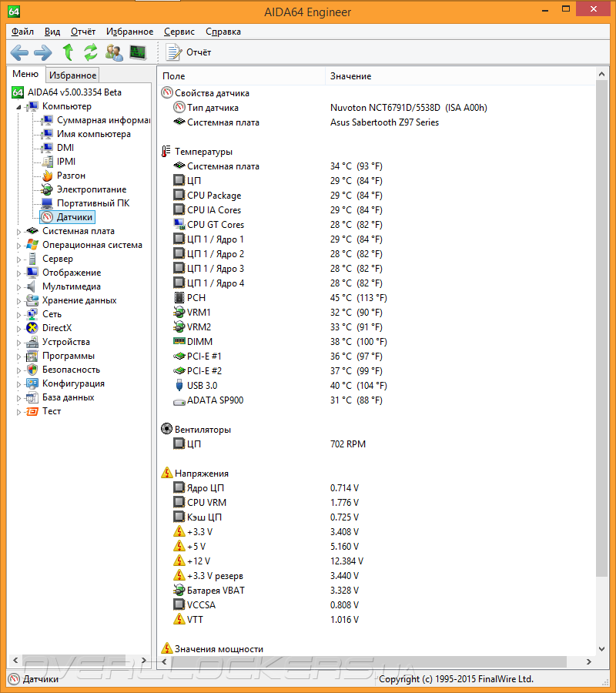
Task: Click the Электропитание icon in tree
Action: tap(47, 189)
